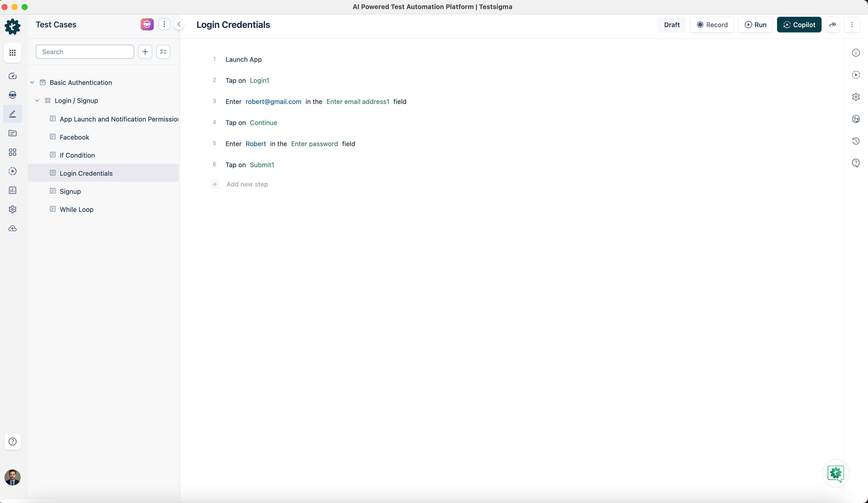Open the apps grid menu icon
The width and height of the screenshot is (868, 503).
pos(12,53)
